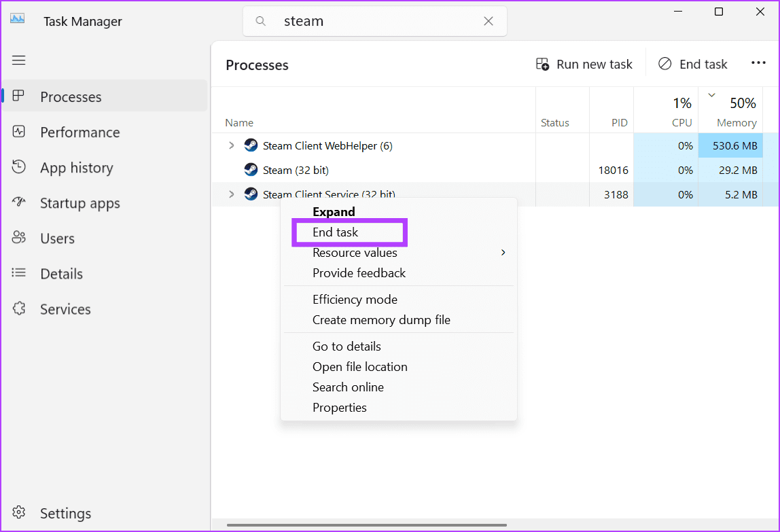
Task: Open the Resource values submenu arrow
Action: tap(503, 252)
